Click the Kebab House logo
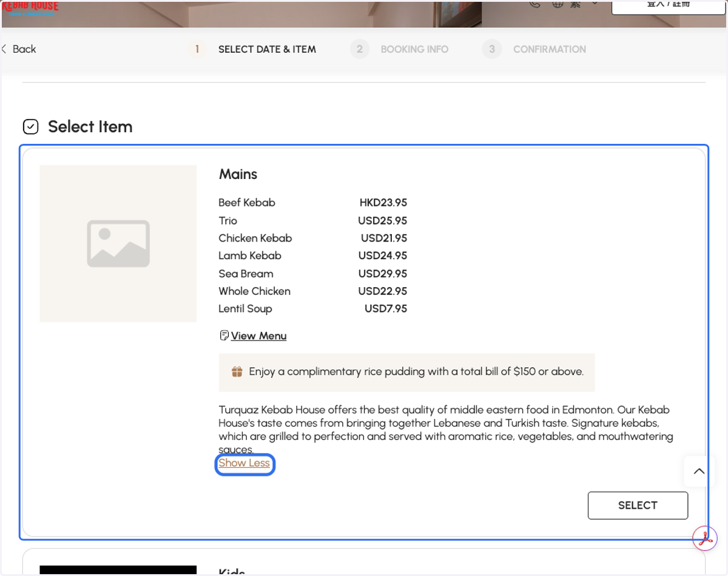The height and width of the screenshot is (576, 728). click(x=30, y=7)
